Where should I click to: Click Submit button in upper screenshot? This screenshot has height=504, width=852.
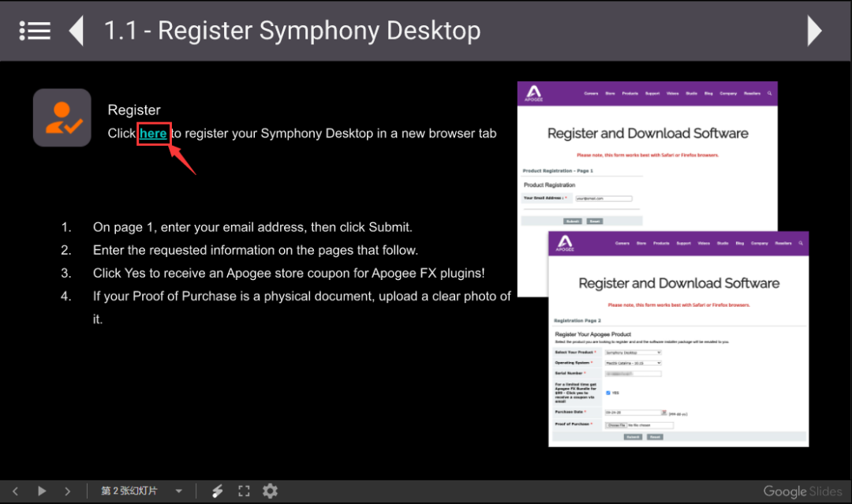(572, 221)
